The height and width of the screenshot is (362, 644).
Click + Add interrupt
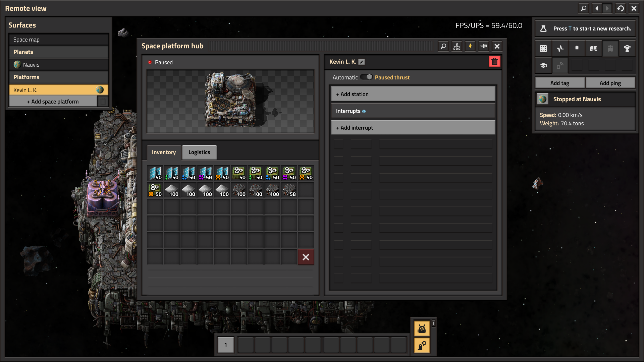(413, 128)
